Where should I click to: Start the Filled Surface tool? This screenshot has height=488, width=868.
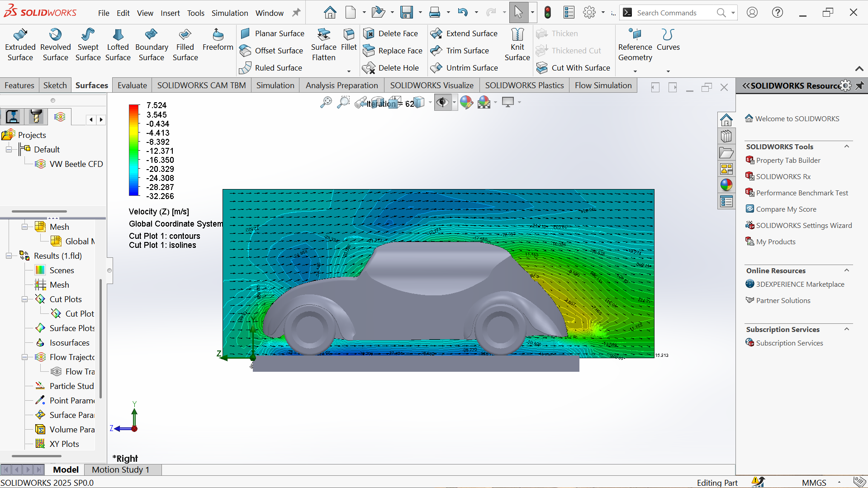(185, 45)
